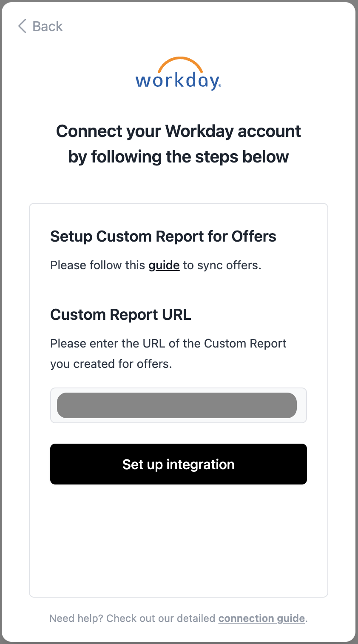Click 'Please enter the URL of the Custom Report' text
Screen dimensions: 358x644
click(168, 344)
